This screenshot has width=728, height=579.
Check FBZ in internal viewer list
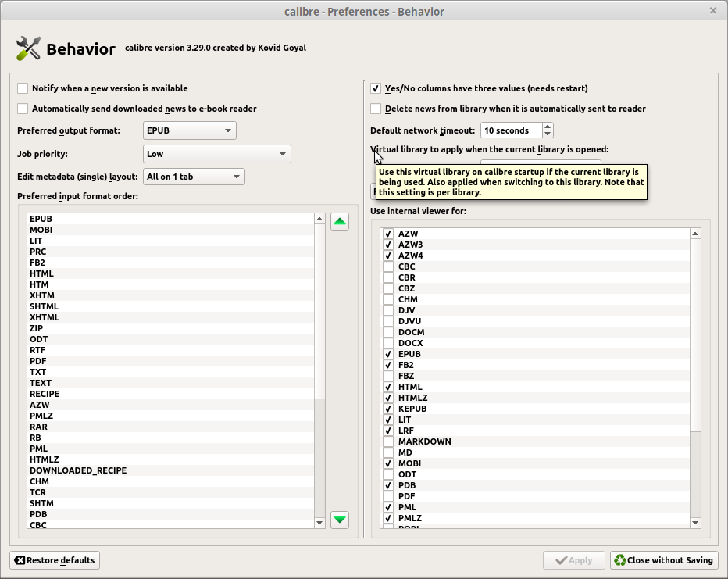388,376
